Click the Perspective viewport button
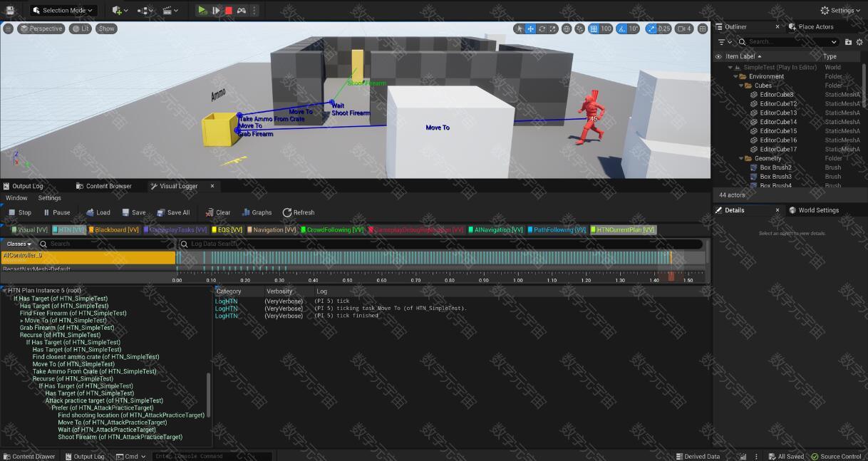Image resolution: width=868 pixels, height=461 pixels. 41,29
